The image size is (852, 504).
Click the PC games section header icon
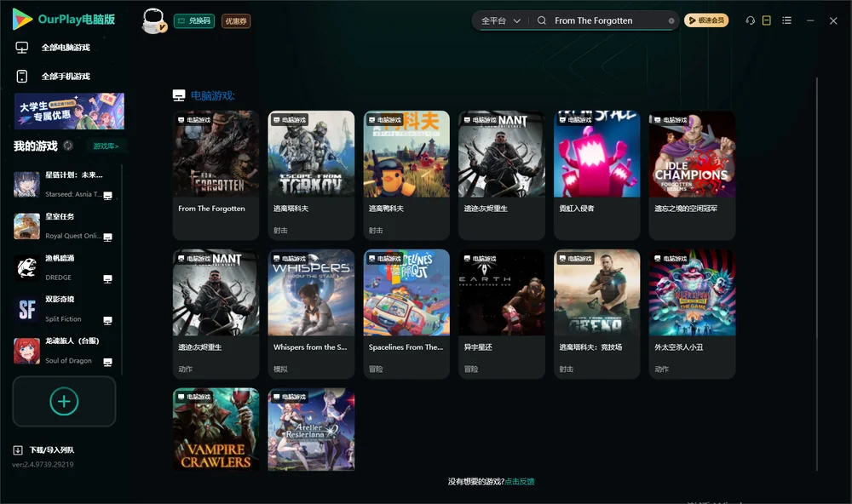pos(179,95)
